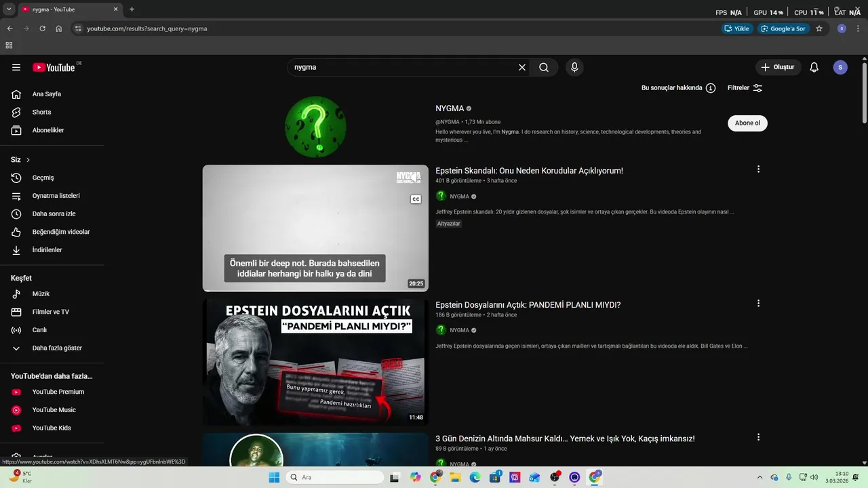Expand the Siz section chevron
This screenshot has height=488, width=868.
28,160
